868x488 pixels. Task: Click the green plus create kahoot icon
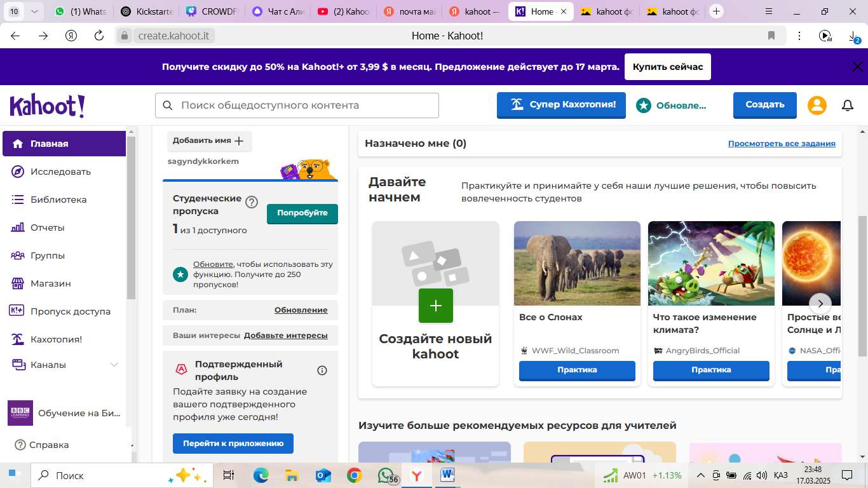click(436, 306)
